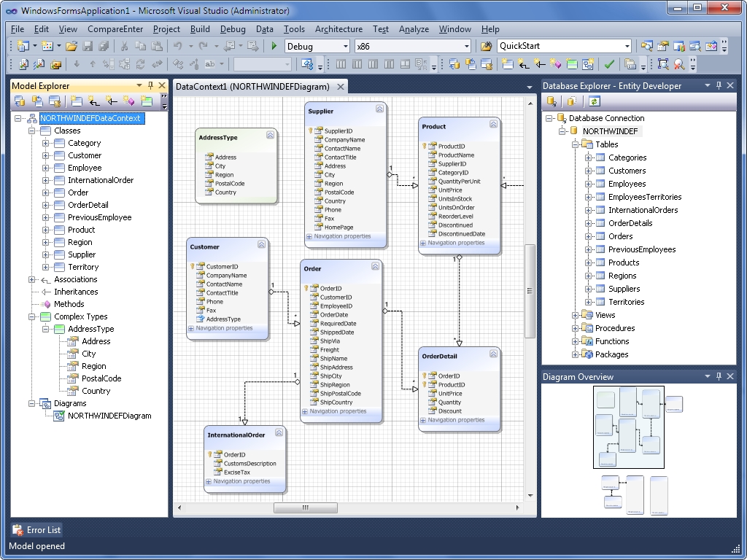Select the PostalCode property under AddressType

101,378
